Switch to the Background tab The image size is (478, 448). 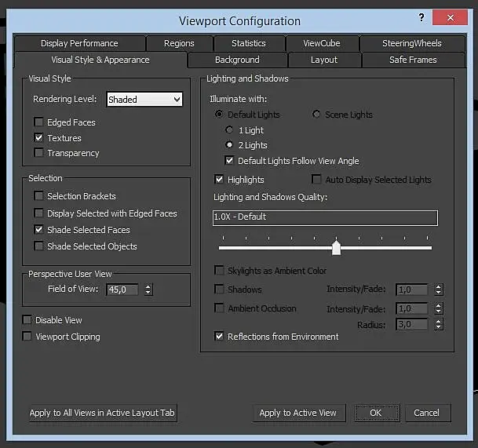pyautogui.click(x=236, y=60)
